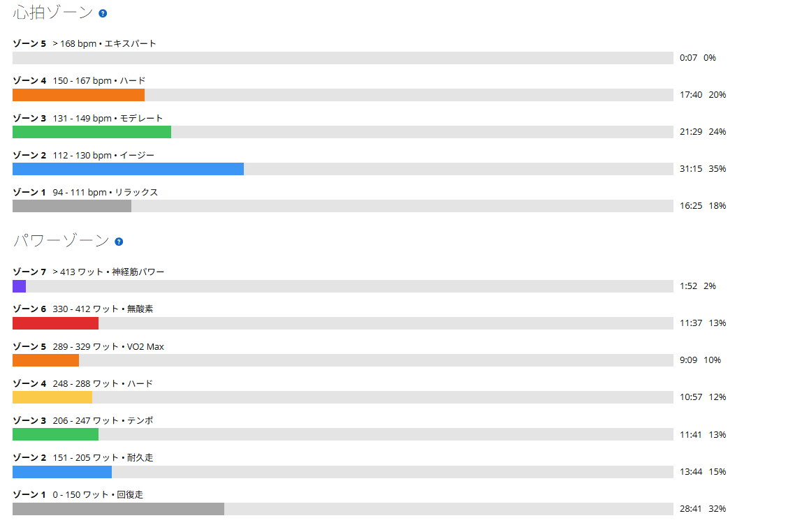Click the ゾーン 7 神経筋パワー label
Image resolution: width=802 pixels, height=532 pixels.
[89, 272]
